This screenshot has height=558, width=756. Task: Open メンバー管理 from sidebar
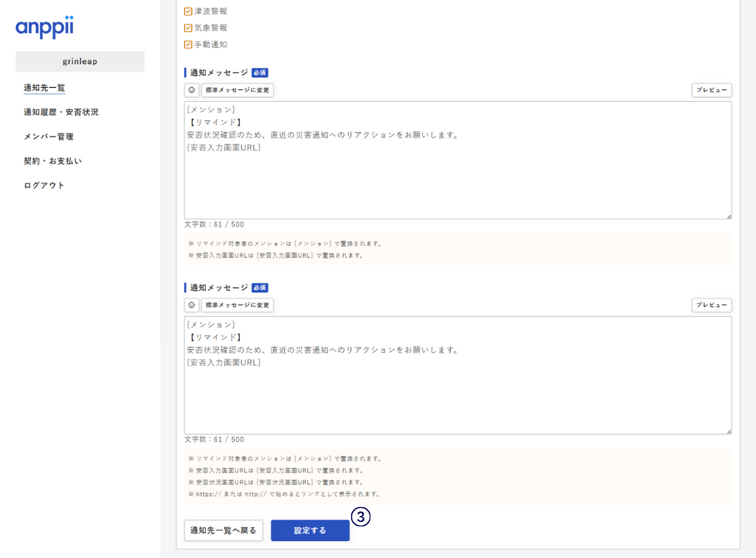48,137
